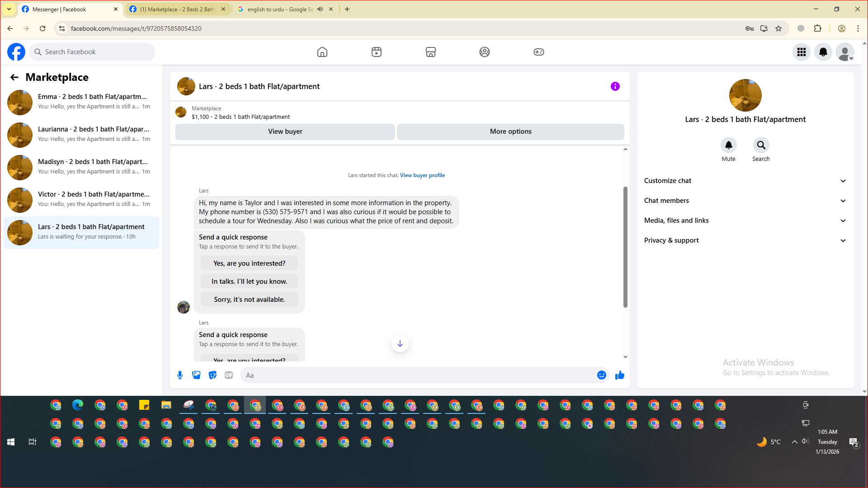Open Facebook Marketplace from the top navigation
Viewport: 868px width, 488px height.
click(430, 52)
